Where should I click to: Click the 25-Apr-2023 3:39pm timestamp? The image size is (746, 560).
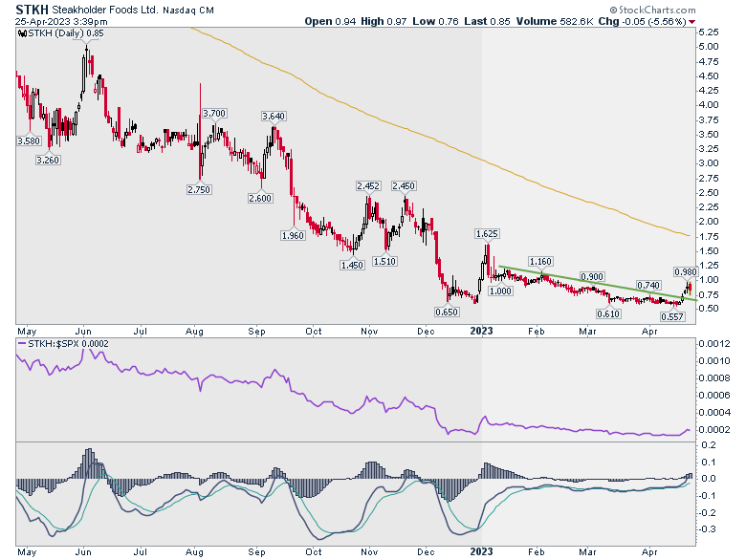click(61, 22)
